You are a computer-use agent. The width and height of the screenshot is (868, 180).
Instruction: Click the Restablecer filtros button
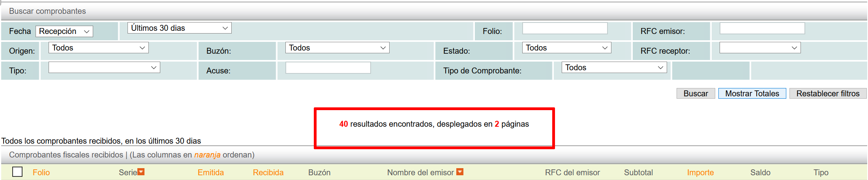(x=828, y=94)
